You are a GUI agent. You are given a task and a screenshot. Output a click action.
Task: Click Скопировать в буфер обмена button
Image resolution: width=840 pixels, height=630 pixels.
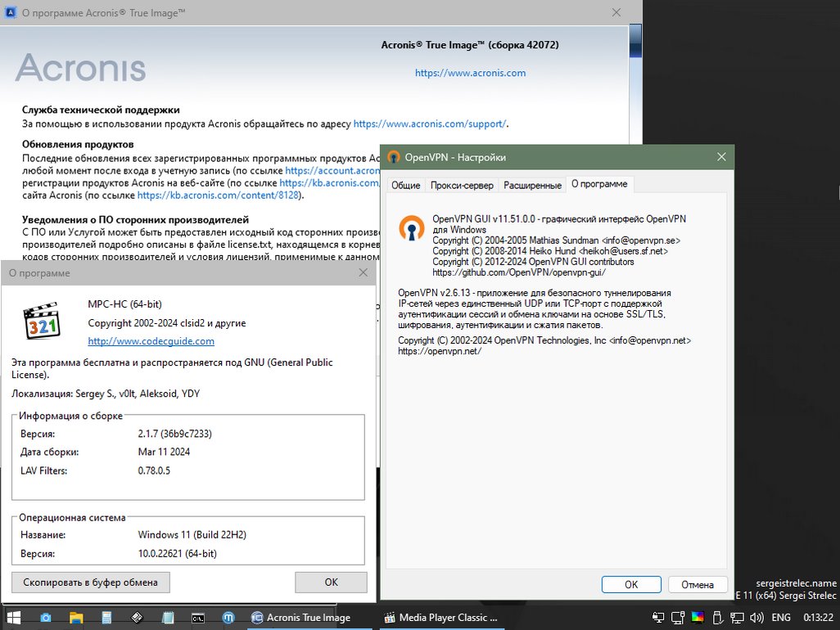(91, 583)
